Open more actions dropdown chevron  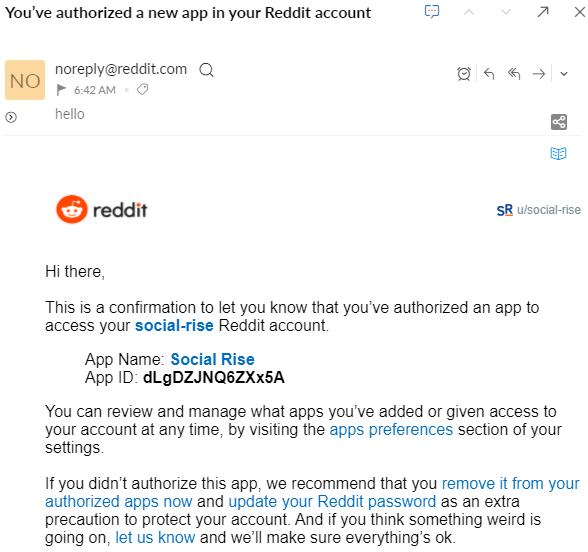tap(564, 74)
